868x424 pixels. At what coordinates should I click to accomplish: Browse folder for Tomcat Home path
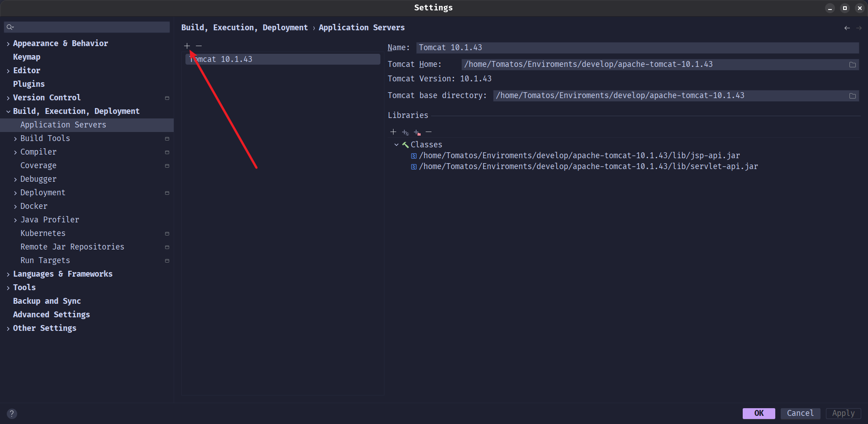tap(853, 65)
